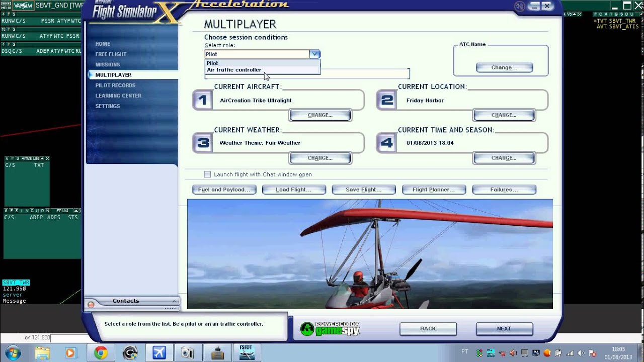The height and width of the screenshot is (362, 644).
Task: Open the Windows Start menu
Action: 13,353
